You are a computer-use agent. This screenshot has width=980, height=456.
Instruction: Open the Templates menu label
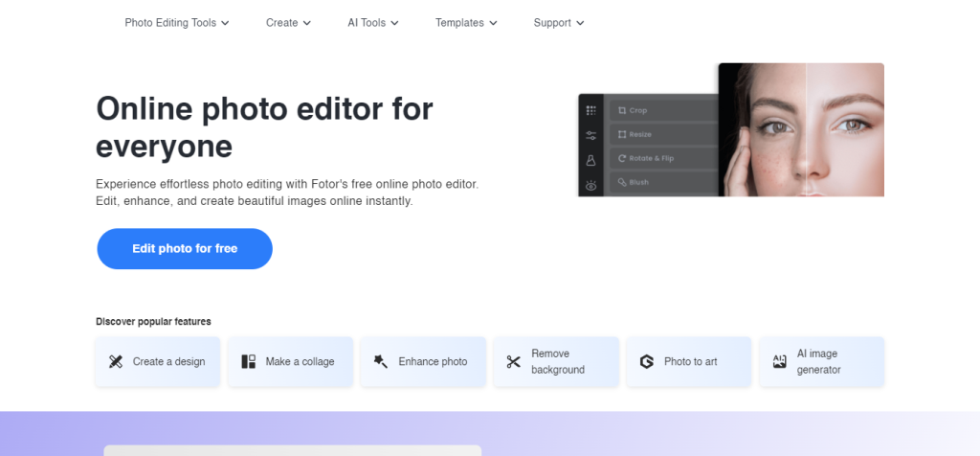pyautogui.click(x=459, y=23)
